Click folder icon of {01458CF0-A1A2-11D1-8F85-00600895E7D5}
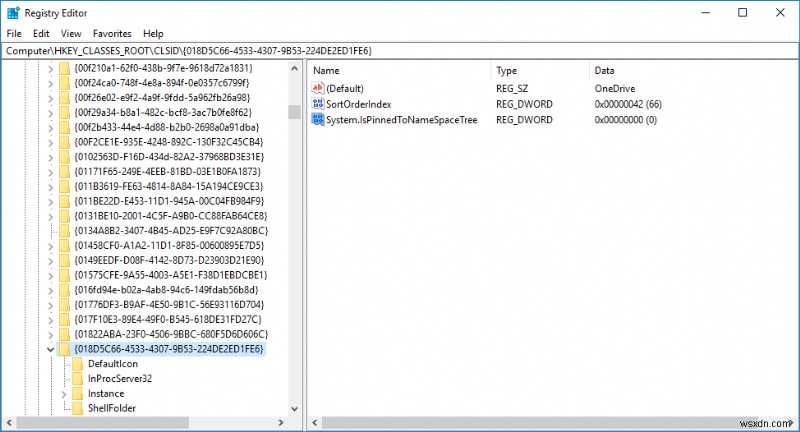This screenshot has height=432, width=800. [64, 245]
